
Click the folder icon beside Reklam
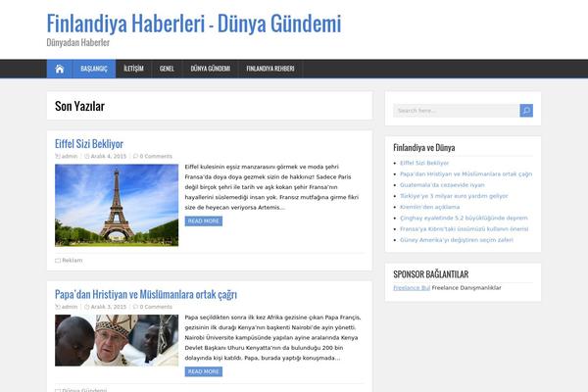point(58,261)
